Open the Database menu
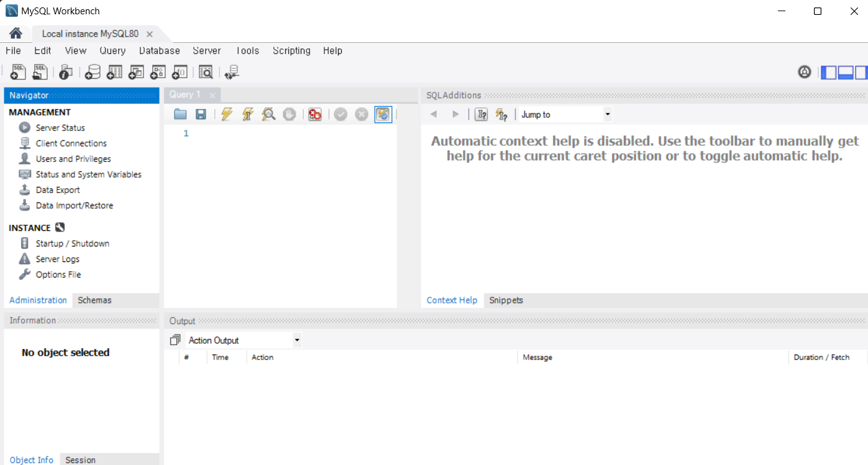Screen dimensions: 868x465 [x=160, y=51]
